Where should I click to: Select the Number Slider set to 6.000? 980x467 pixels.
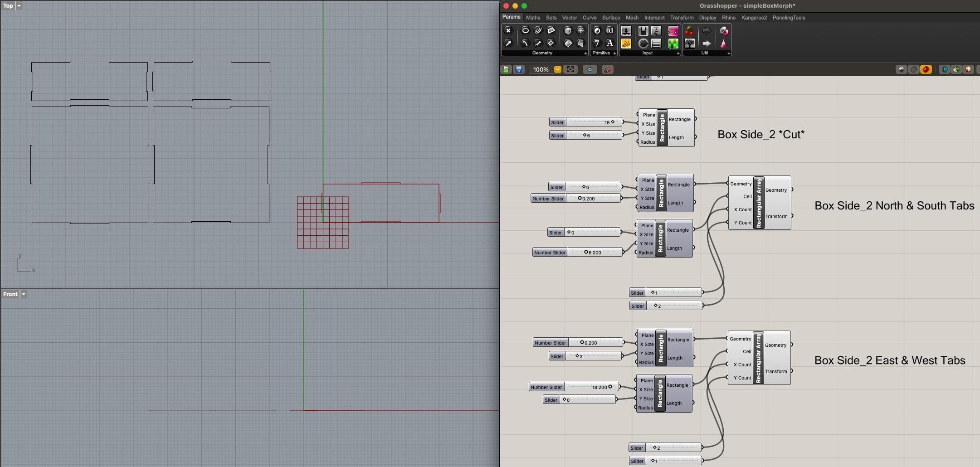point(578,253)
